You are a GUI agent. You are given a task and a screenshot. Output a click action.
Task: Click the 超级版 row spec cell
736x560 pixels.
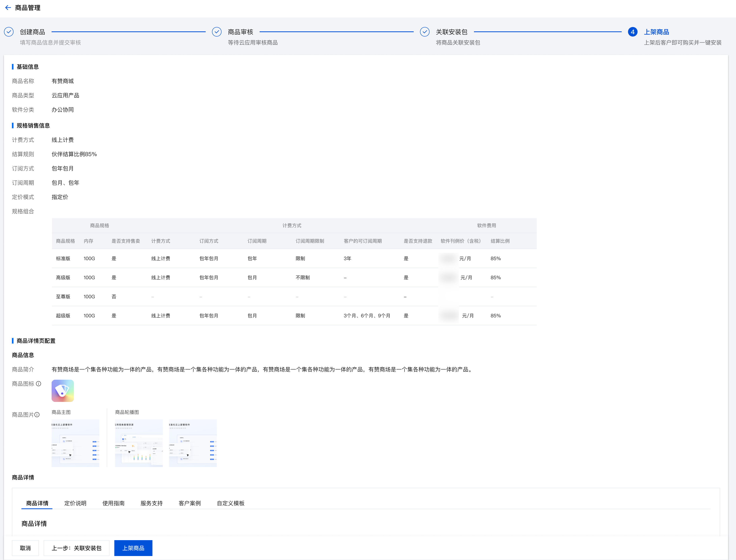(x=63, y=315)
